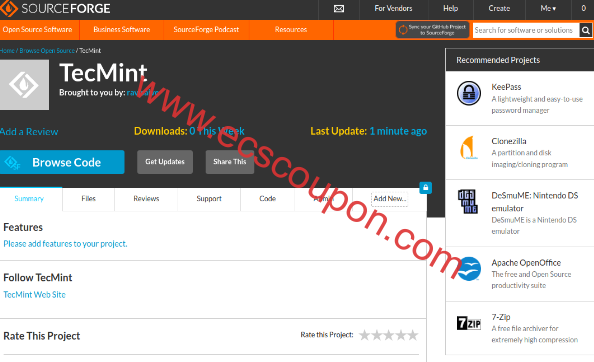Click the Browse Code button
Screen dimensions: 594x362
pyautogui.click(x=62, y=162)
